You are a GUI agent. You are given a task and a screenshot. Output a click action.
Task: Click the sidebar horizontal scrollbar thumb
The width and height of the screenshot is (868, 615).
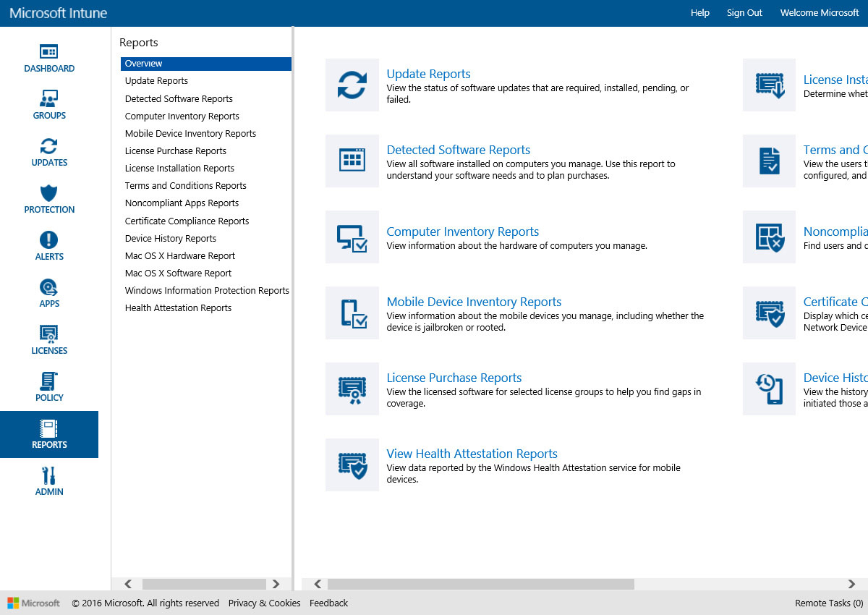coord(204,584)
